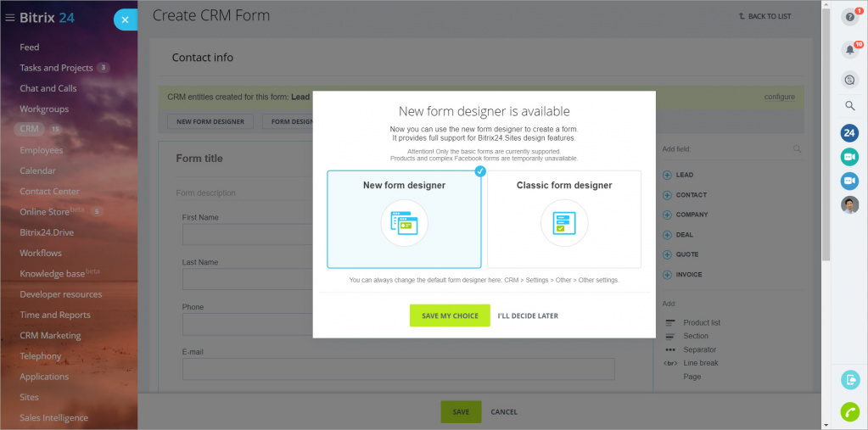Click the teal sign-out icon above the phone button

tap(849, 380)
